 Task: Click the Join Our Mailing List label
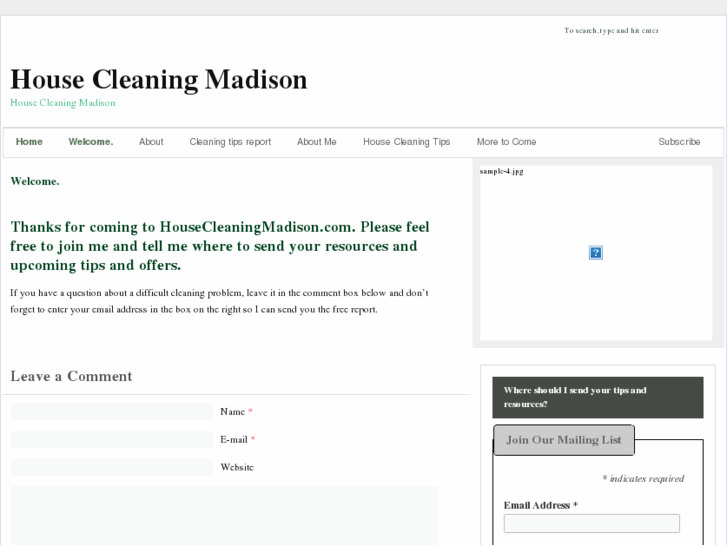pos(564,440)
